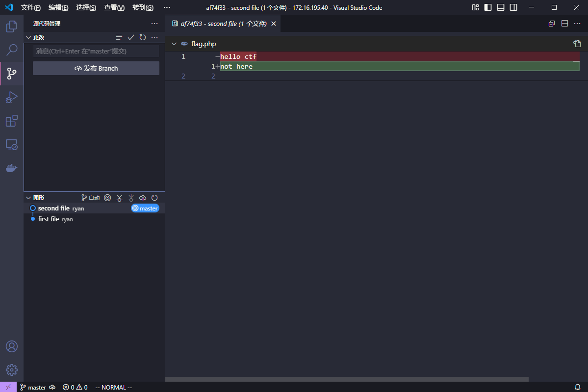The width and height of the screenshot is (588, 392).
Task: Click the flag.php file name header
Action: [204, 44]
